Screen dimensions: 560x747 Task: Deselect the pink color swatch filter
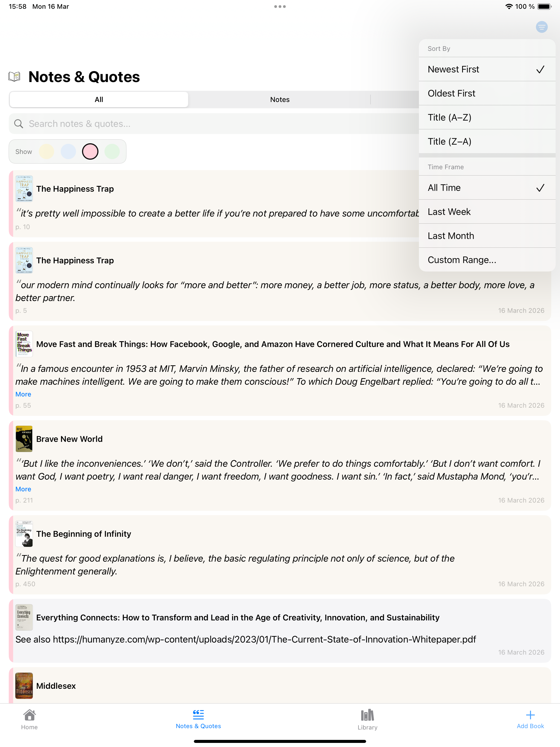(x=90, y=151)
